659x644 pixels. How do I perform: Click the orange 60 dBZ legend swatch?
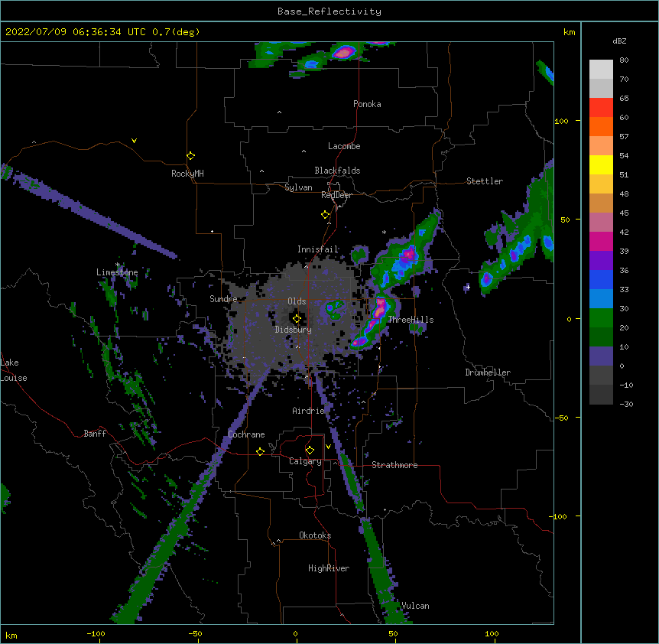[x=601, y=126]
